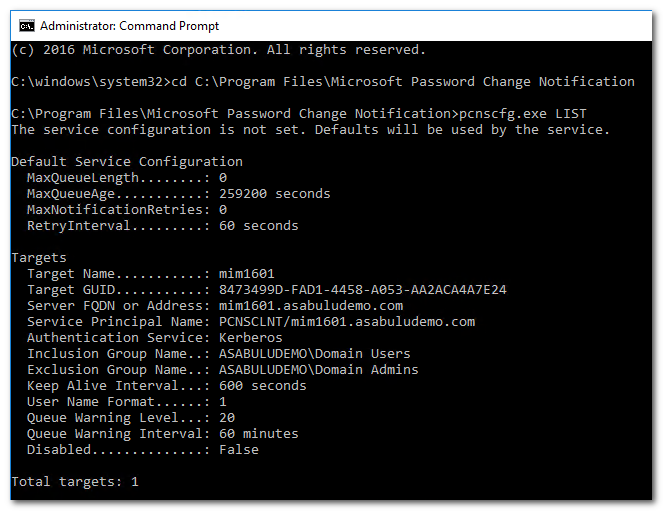Click the Queue Warning Interval 60 minutes

(258, 433)
